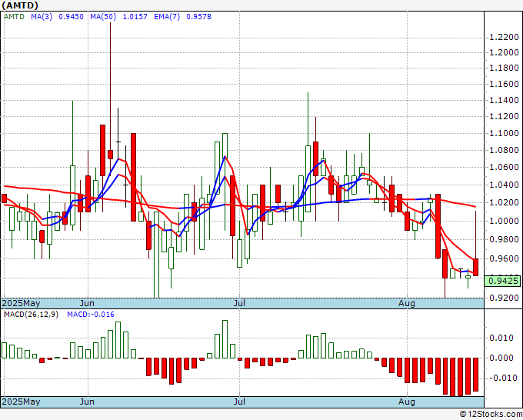This screenshot has height=420, width=523.
Task: Click the 0.9600 price axis label
Action: tap(504, 258)
